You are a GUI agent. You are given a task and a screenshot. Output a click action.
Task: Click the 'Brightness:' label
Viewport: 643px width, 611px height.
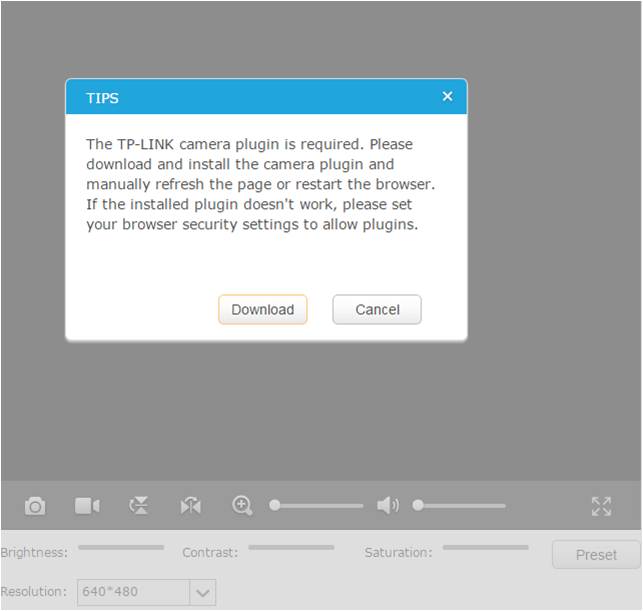coord(34,552)
